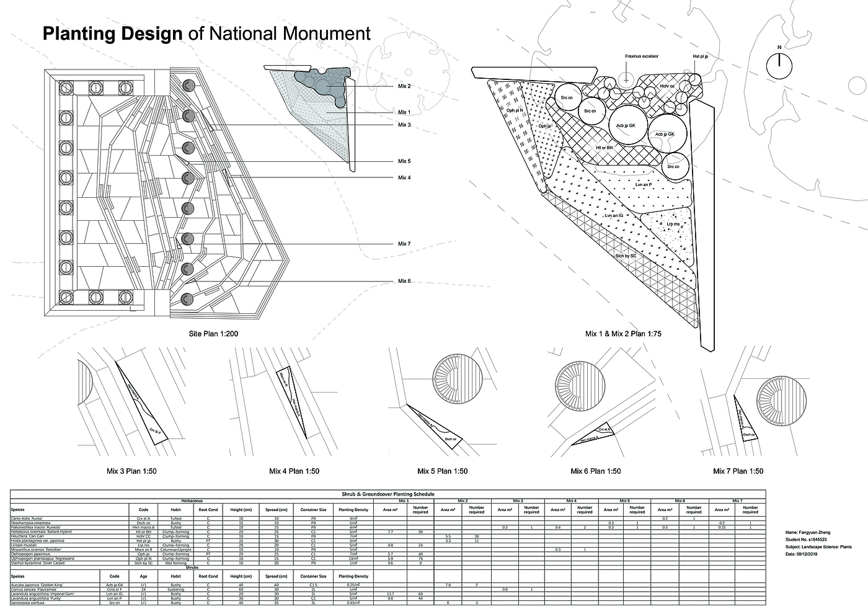Click the "Lrp ms" dotted area label

[673, 223]
